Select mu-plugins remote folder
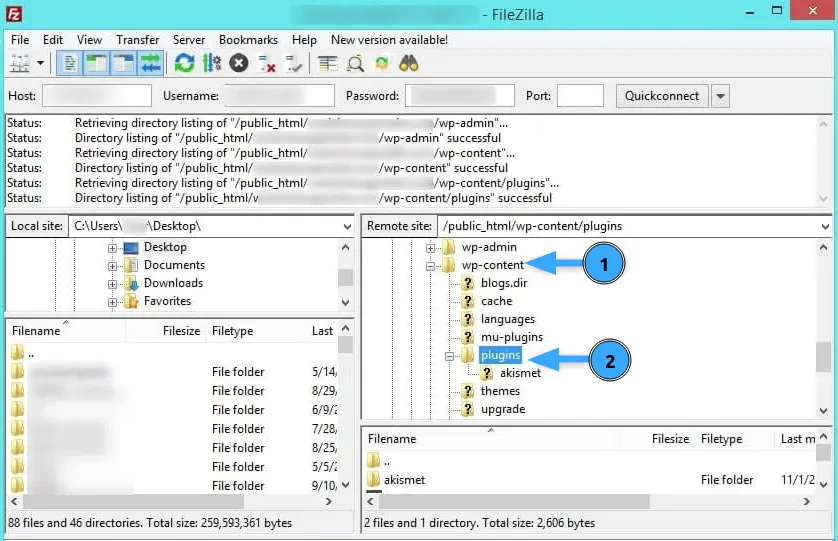The width and height of the screenshot is (838, 541). pos(511,337)
